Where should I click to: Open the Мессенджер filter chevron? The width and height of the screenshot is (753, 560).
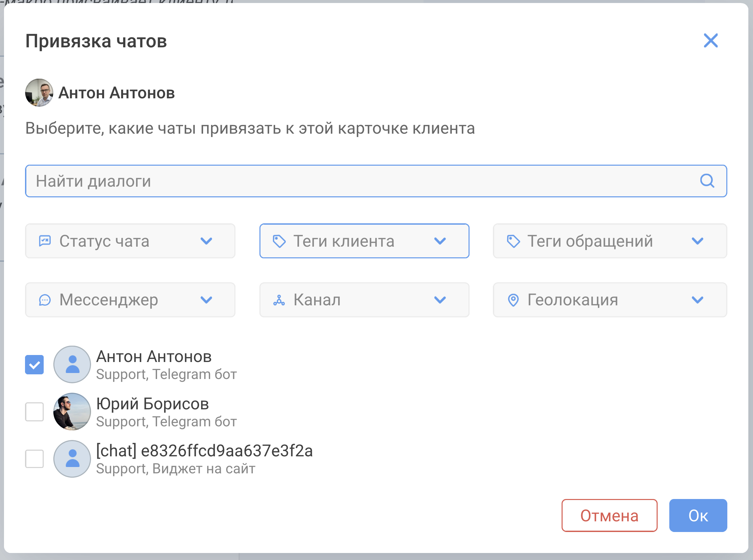pyautogui.click(x=206, y=300)
